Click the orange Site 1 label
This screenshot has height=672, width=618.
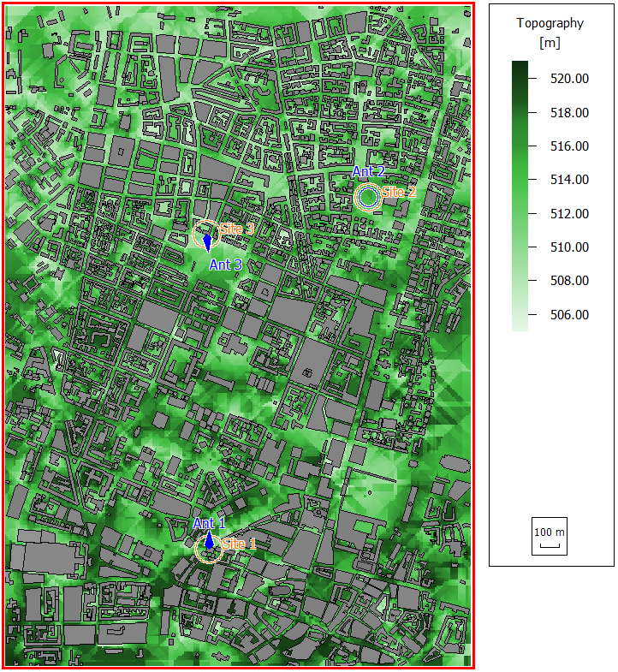239,544
